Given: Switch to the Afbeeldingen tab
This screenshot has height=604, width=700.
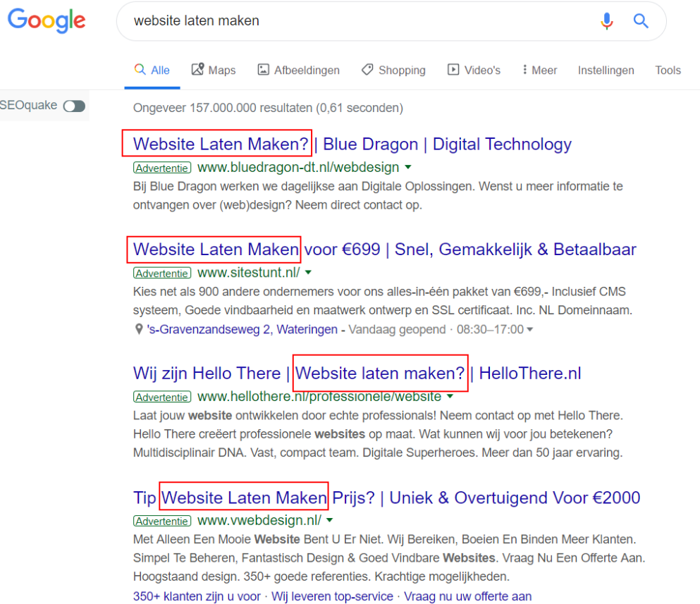Looking at the screenshot, I should tap(298, 70).
